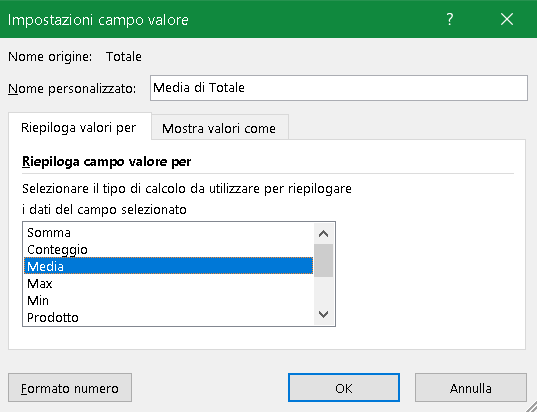
Task: Click the list's scroll up arrow
Action: click(x=324, y=234)
